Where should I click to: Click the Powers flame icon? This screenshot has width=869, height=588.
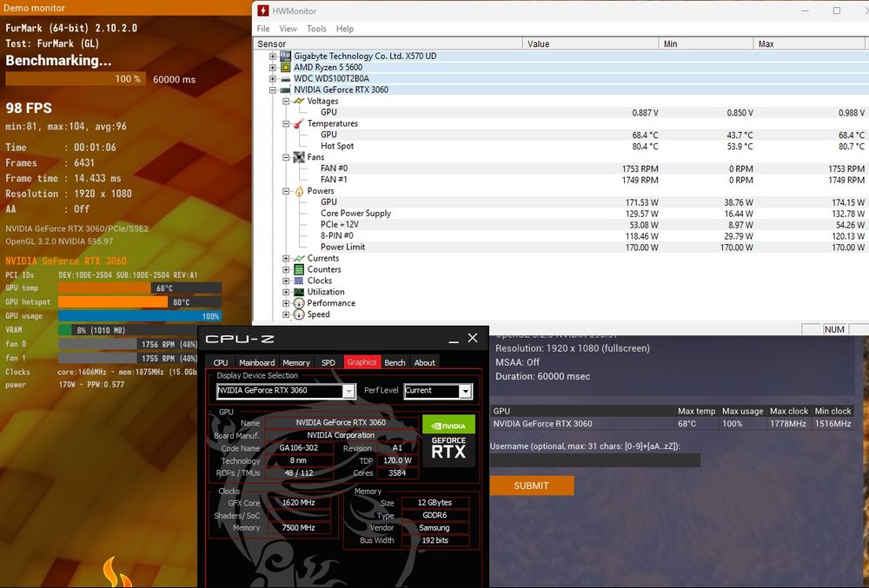[299, 191]
